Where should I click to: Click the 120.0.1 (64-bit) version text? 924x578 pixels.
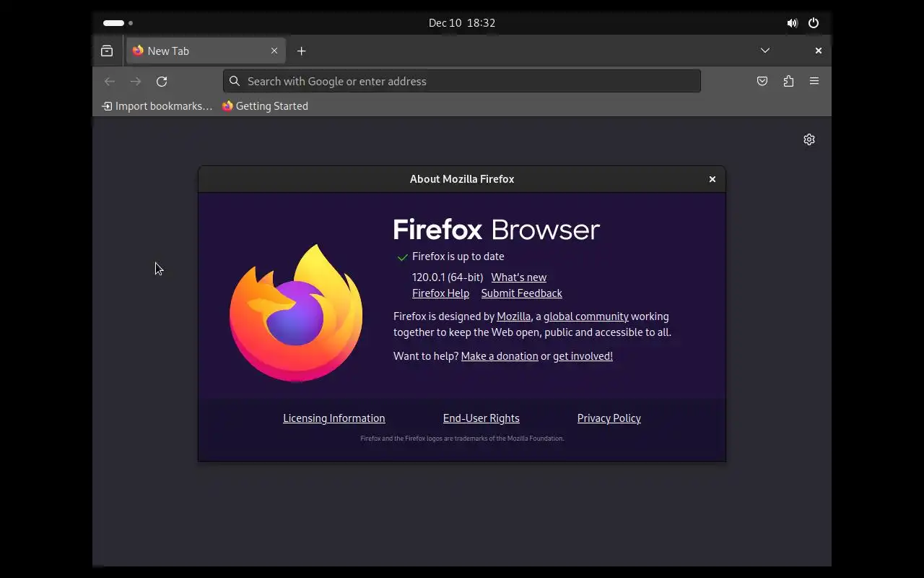(448, 277)
